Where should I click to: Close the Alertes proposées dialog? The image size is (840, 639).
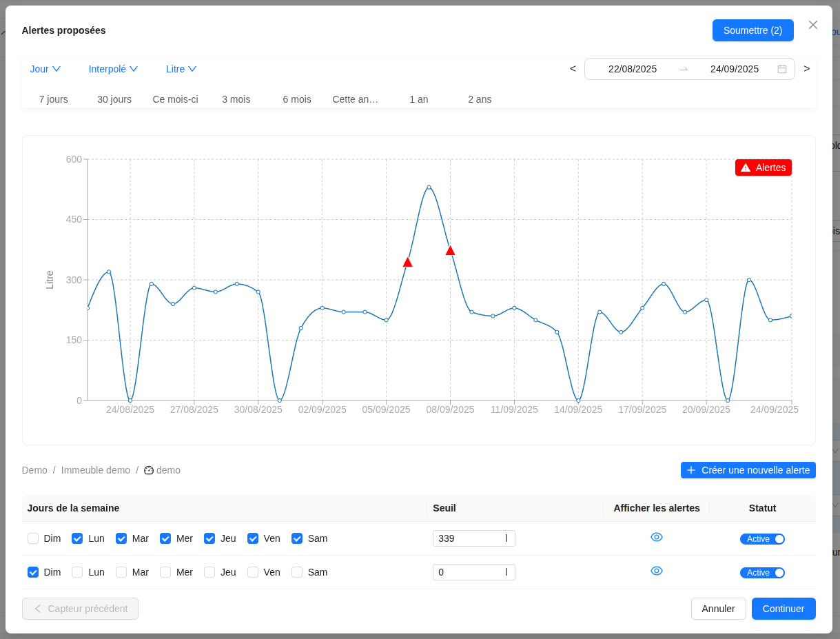[x=812, y=25]
